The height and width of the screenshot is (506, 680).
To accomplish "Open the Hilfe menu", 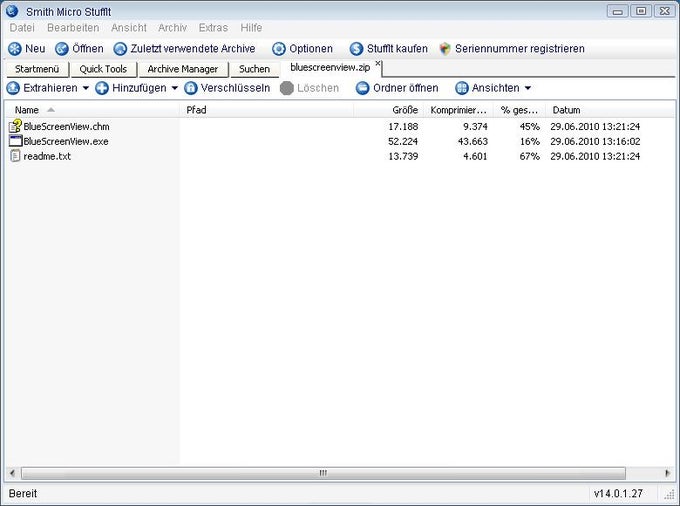I will [x=251, y=28].
